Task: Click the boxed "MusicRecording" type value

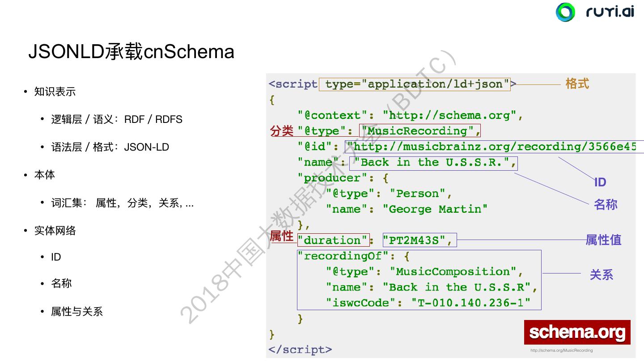Action: [x=420, y=131]
